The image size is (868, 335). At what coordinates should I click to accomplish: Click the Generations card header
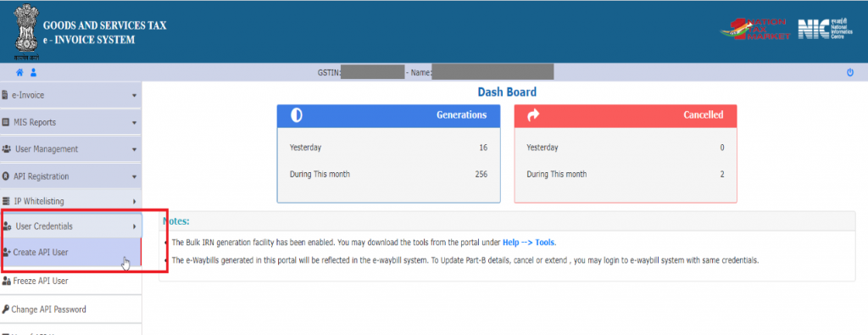[x=388, y=115]
